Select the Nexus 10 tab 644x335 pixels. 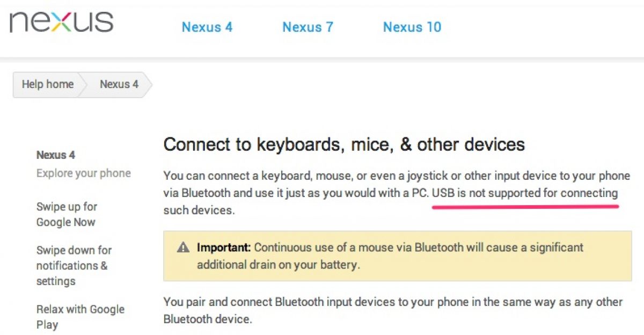[x=412, y=27]
